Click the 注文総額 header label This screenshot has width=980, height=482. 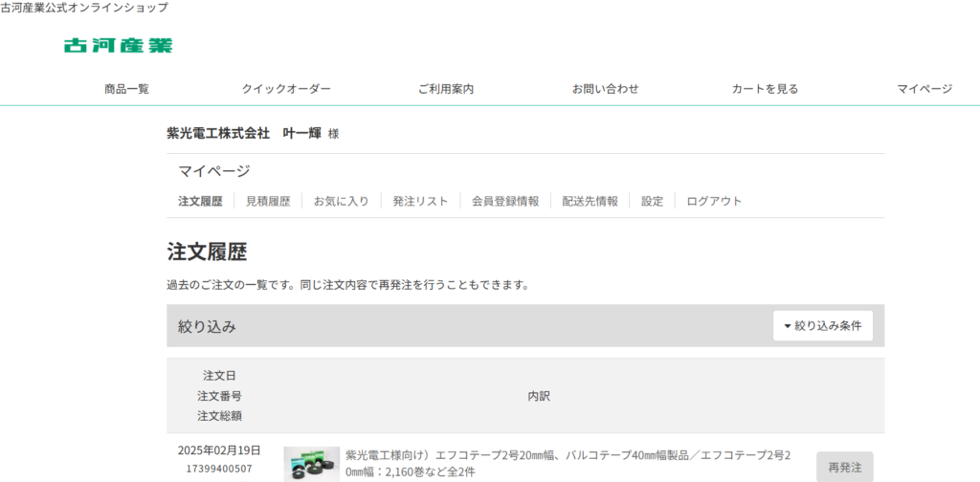click(219, 416)
